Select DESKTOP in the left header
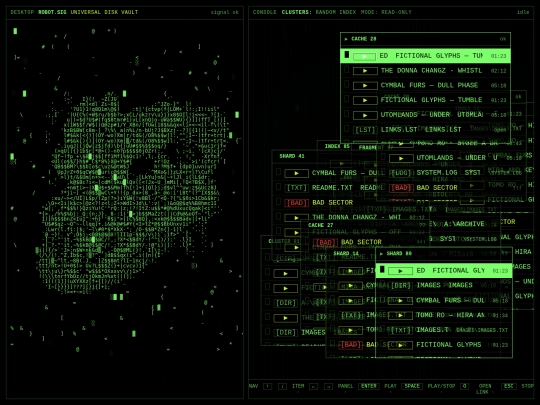Screen dimensions: 540x405 pos(22,12)
